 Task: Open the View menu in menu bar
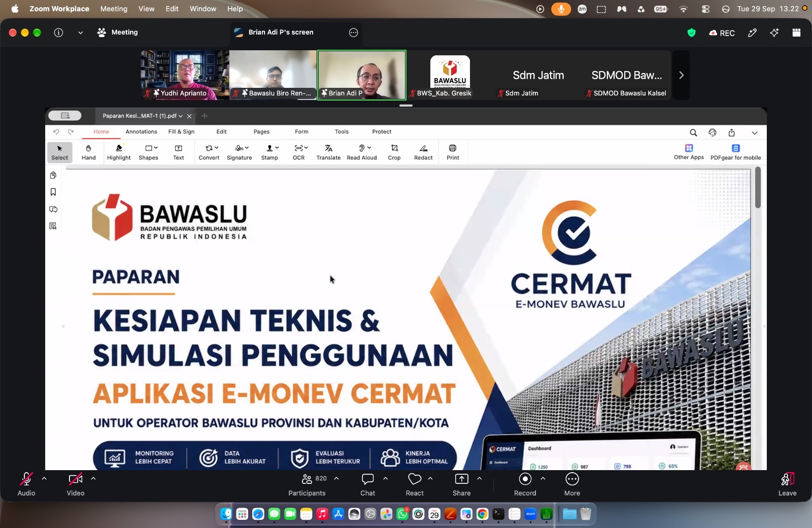coord(146,9)
